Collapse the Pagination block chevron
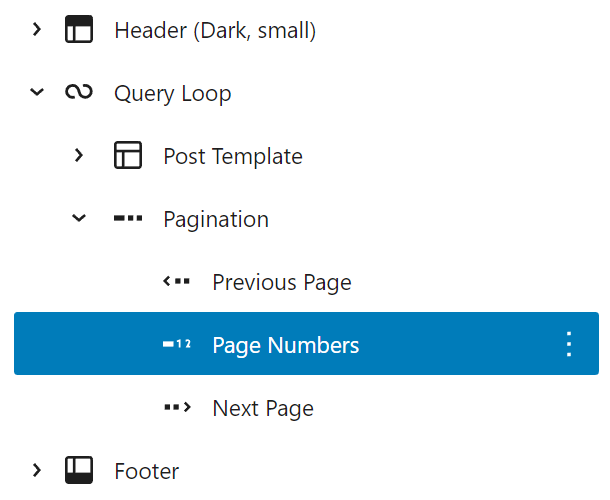 click(x=79, y=219)
